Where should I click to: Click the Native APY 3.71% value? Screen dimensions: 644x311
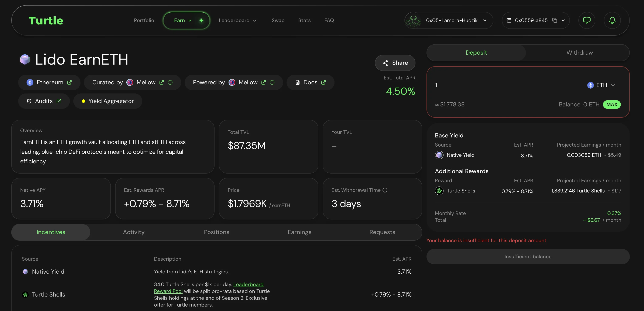pyautogui.click(x=32, y=204)
